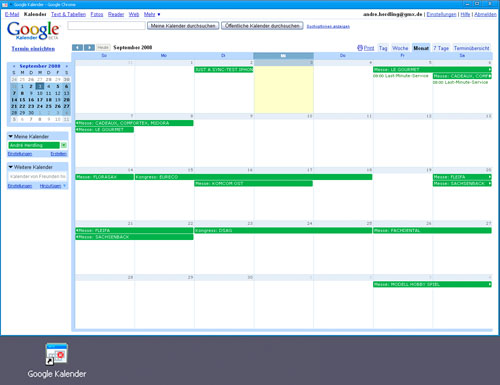
Task: Open the Mehr dropdown menu
Action: pyautogui.click(x=152, y=14)
